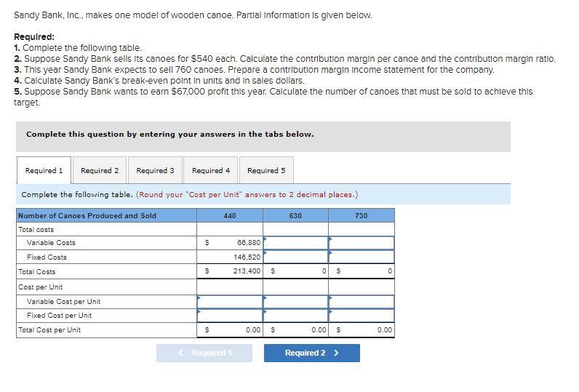Click Fixed Cost per Unit for 630
Screen dimensions: 579x392
pyautogui.click(x=296, y=316)
